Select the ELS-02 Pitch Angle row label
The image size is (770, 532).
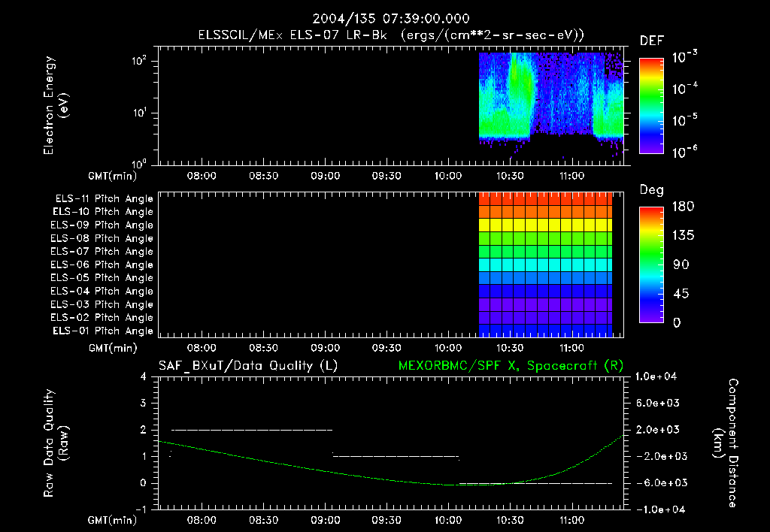coord(102,318)
